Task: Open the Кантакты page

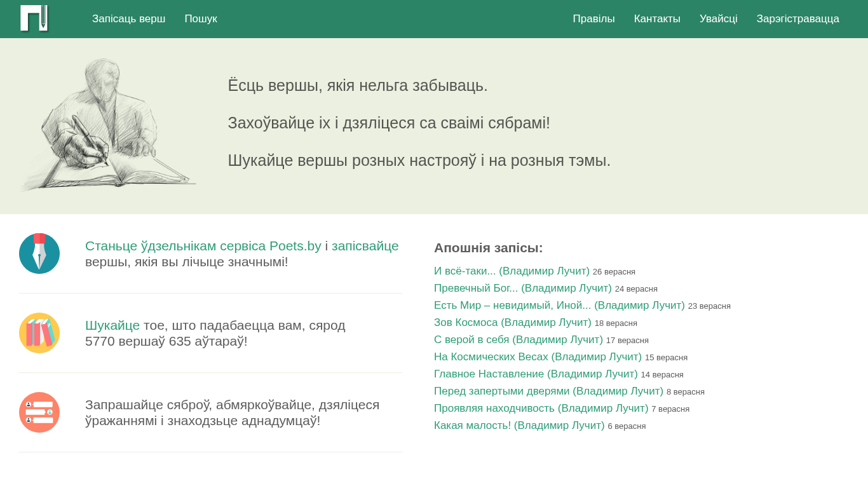Action: [x=657, y=19]
